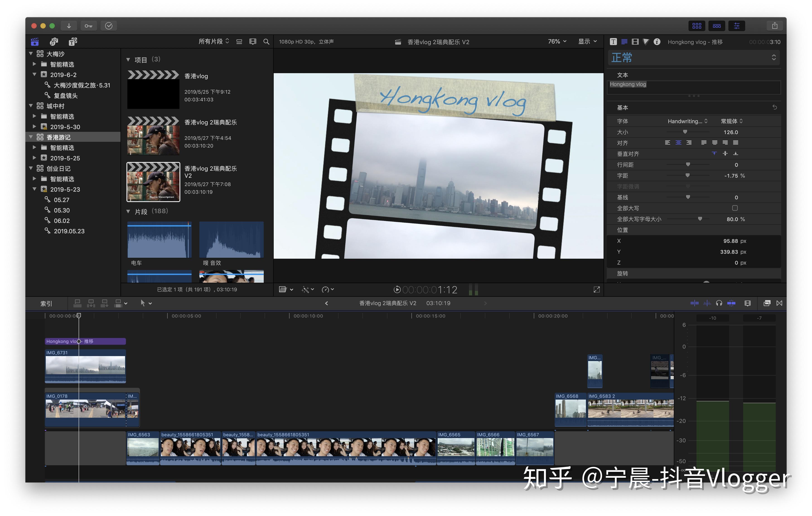Click the browser search magnifier icon

coord(266,41)
